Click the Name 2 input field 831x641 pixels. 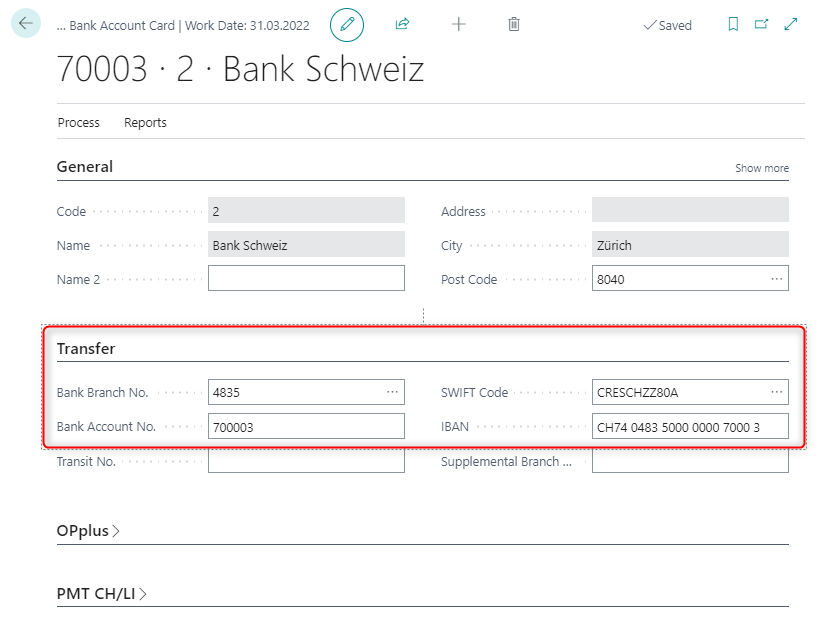tap(306, 279)
